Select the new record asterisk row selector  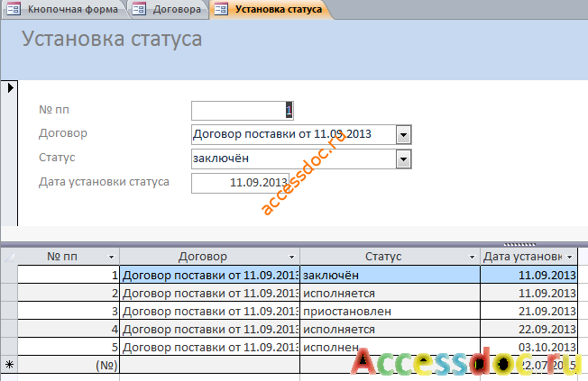[x=9, y=365]
